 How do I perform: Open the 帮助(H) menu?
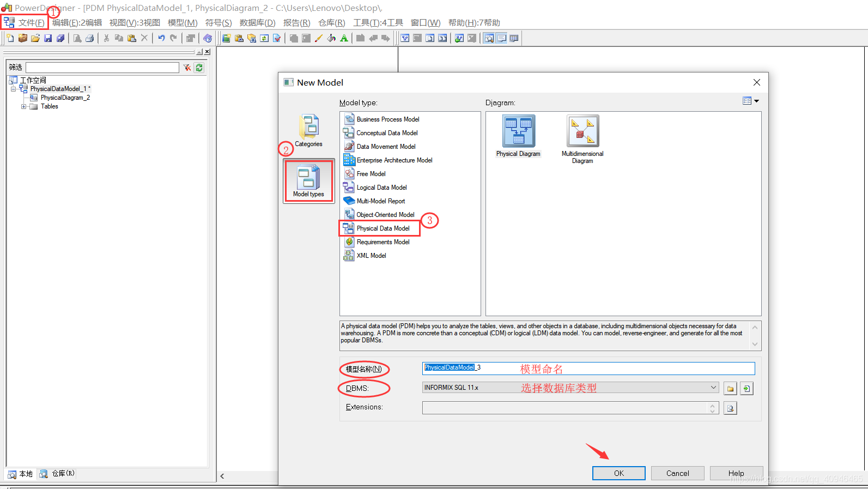pyautogui.click(x=474, y=22)
